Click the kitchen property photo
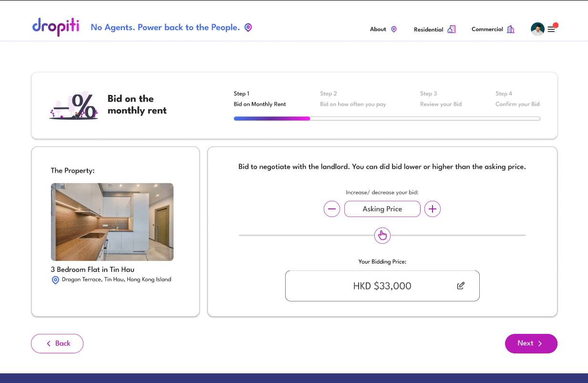This screenshot has width=588, height=383. tap(112, 222)
